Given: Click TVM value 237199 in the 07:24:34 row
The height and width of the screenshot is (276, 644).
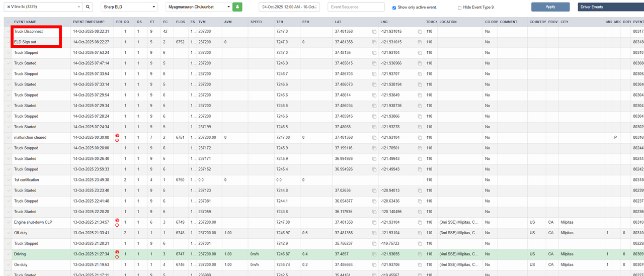Looking at the screenshot, I should coord(204,127).
